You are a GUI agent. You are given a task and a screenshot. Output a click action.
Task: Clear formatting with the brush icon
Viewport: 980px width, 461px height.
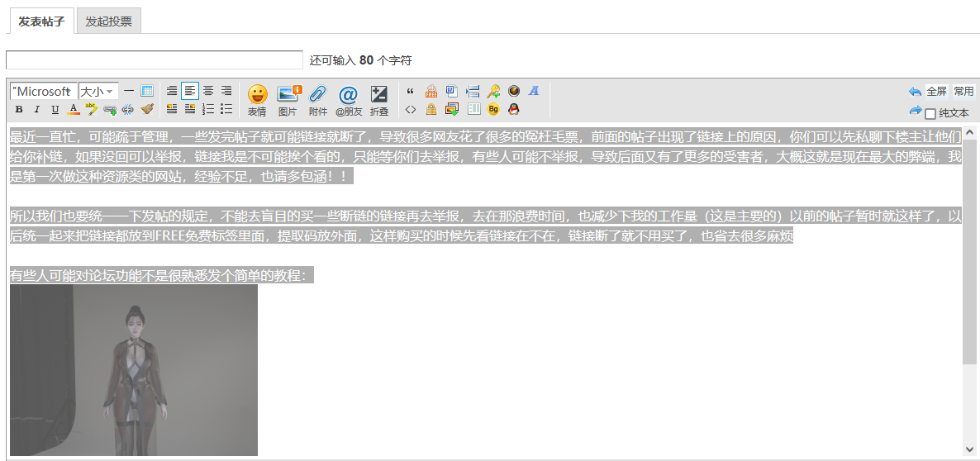pyautogui.click(x=147, y=110)
